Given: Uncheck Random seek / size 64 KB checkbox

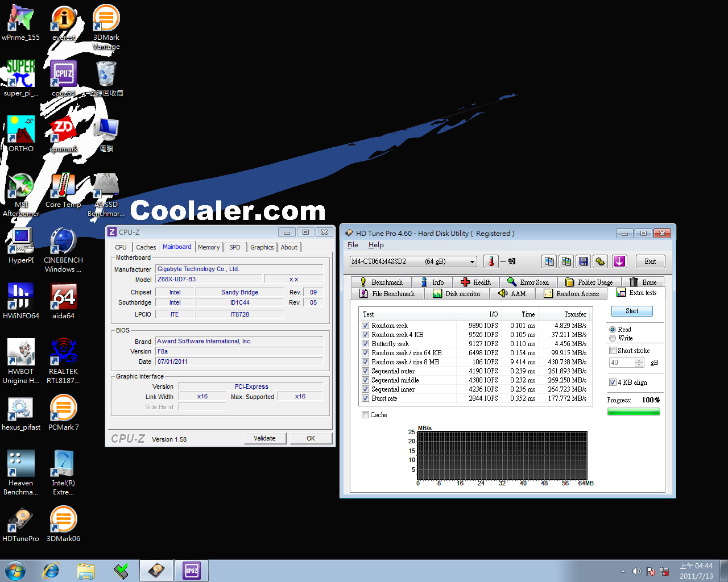Looking at the screenshot, I should click(x=366, y=353).
